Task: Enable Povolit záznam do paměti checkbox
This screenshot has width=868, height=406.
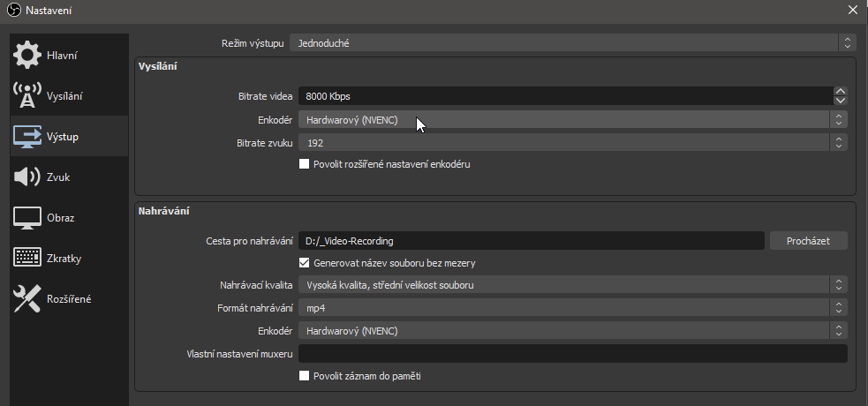Action: click(305, 376)
